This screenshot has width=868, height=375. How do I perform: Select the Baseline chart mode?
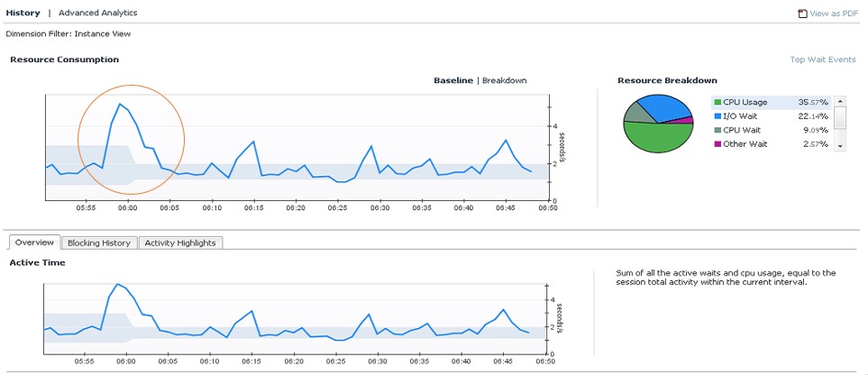pyautogui.click(x=452, y=80)
